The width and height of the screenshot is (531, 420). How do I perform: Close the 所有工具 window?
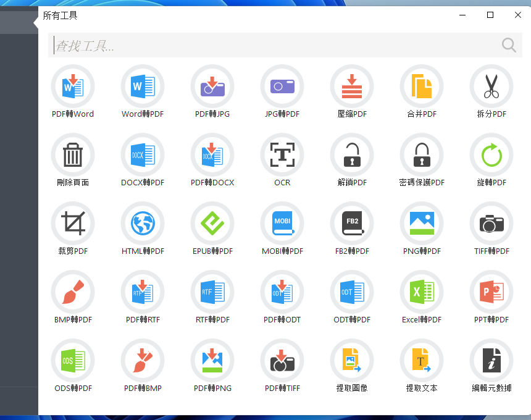pos(518,15)
